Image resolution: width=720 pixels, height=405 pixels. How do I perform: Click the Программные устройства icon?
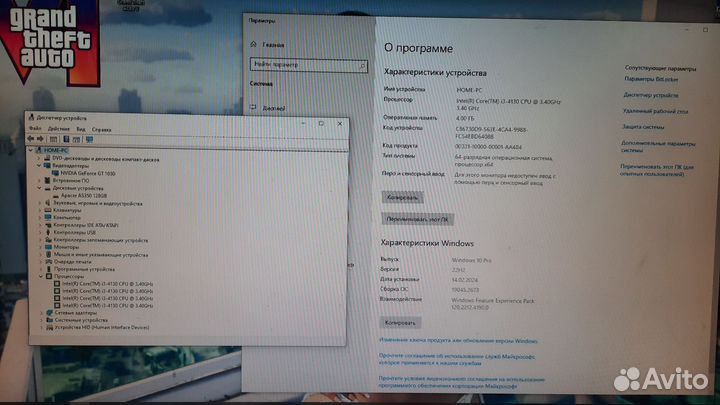49,269
